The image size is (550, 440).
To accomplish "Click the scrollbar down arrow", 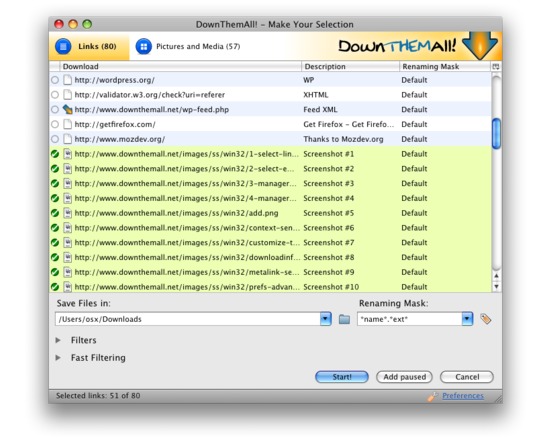I will coord(496,286).
